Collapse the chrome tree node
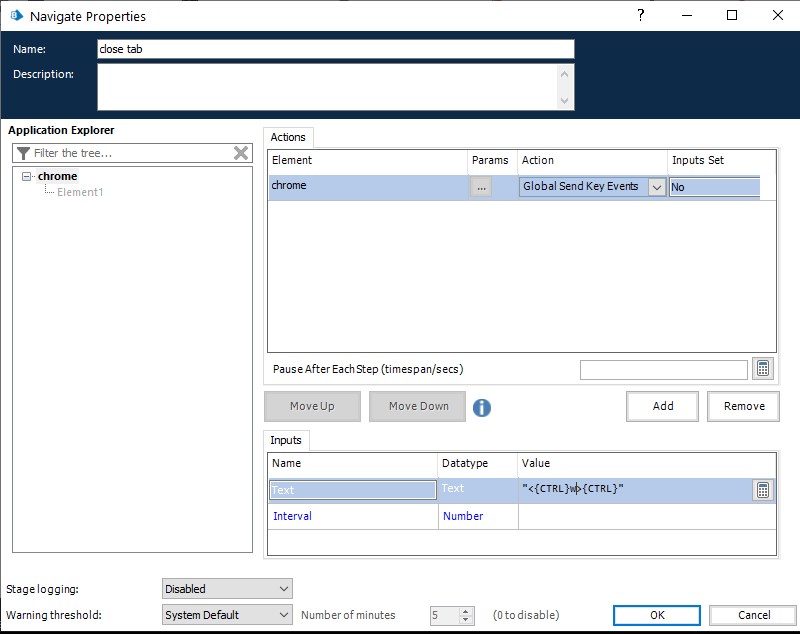 (26, 177)
